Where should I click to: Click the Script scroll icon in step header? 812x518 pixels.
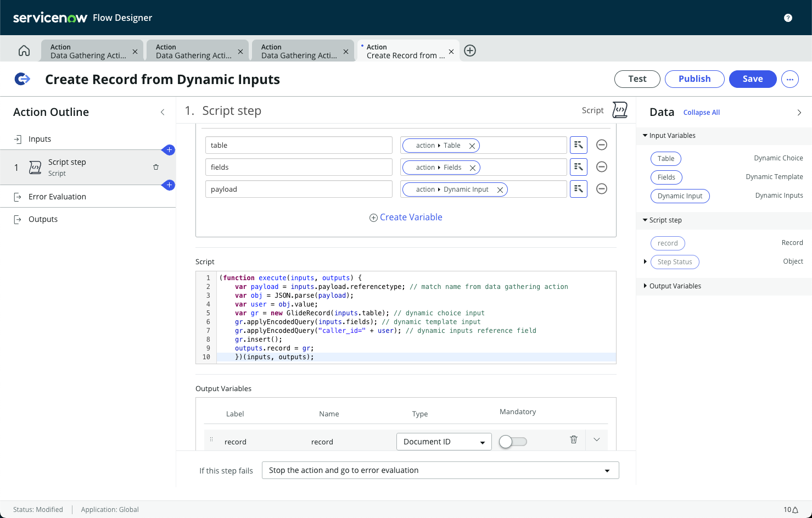[x=620, y=110]
